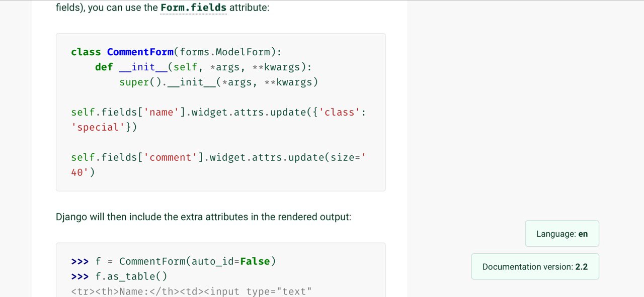Click the "you can use the" intro text

122,9
